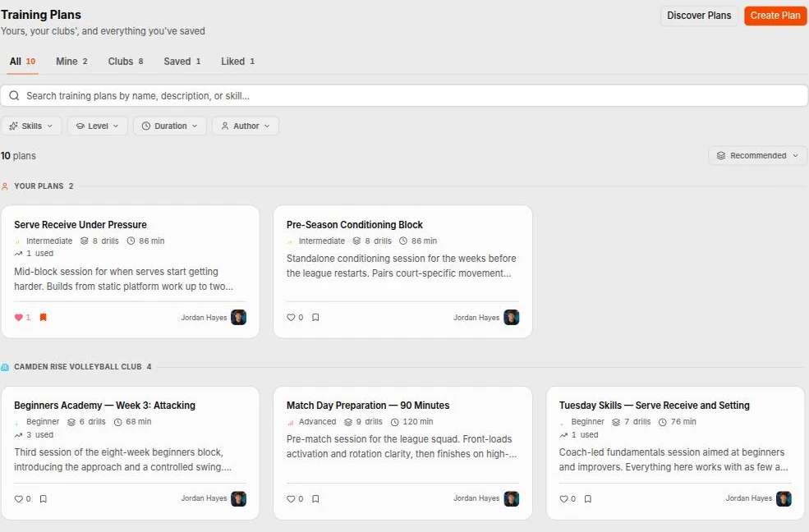Like Tuesday Skills plan
This screenshot has height=532, width=809.
[x=563, y=499]
